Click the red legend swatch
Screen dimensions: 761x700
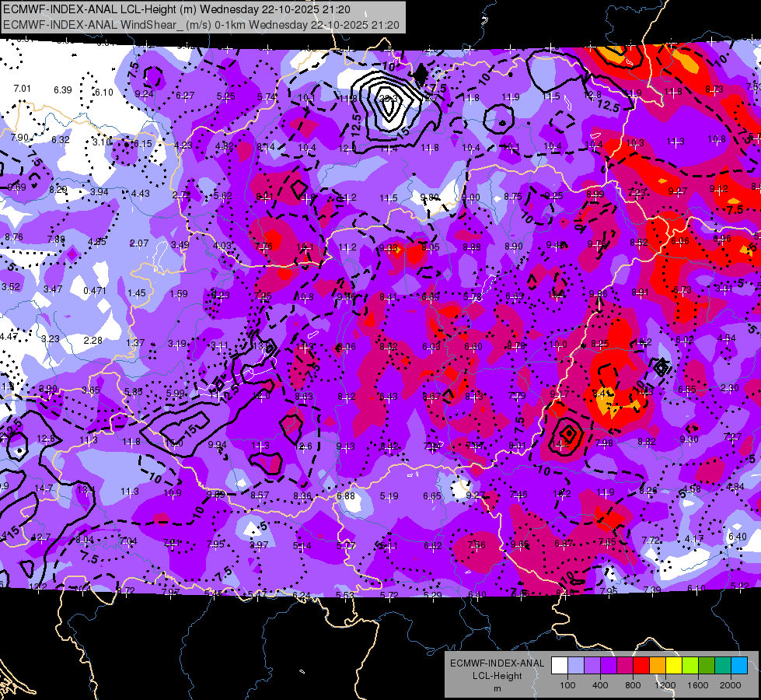click(x=641, y=665)
